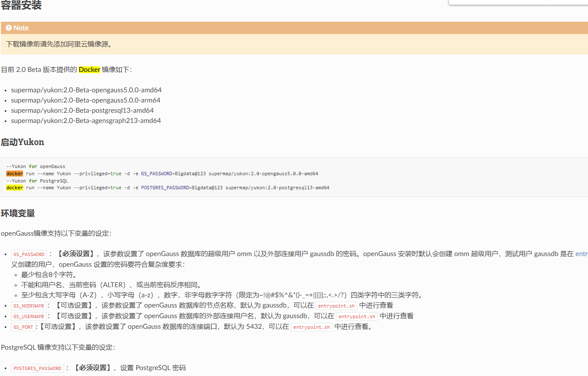
Task: Select supermap/yukon:2.0-Beta-opengauss5.0.0-amd64 list item
Action: [x=86, y=90]
